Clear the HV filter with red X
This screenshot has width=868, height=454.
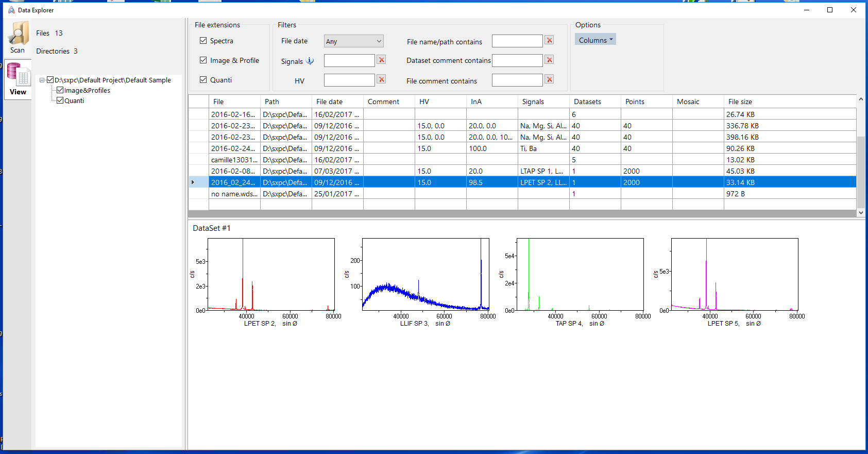pos(381,79)
